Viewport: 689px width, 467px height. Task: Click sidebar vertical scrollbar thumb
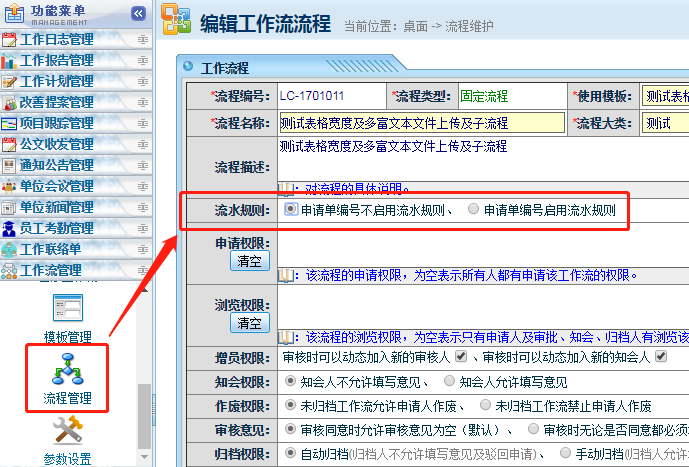point(145,416)
